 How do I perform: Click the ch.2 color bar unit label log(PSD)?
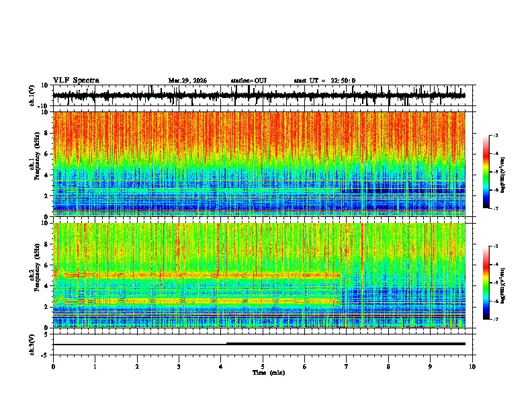tap(502, 285)
